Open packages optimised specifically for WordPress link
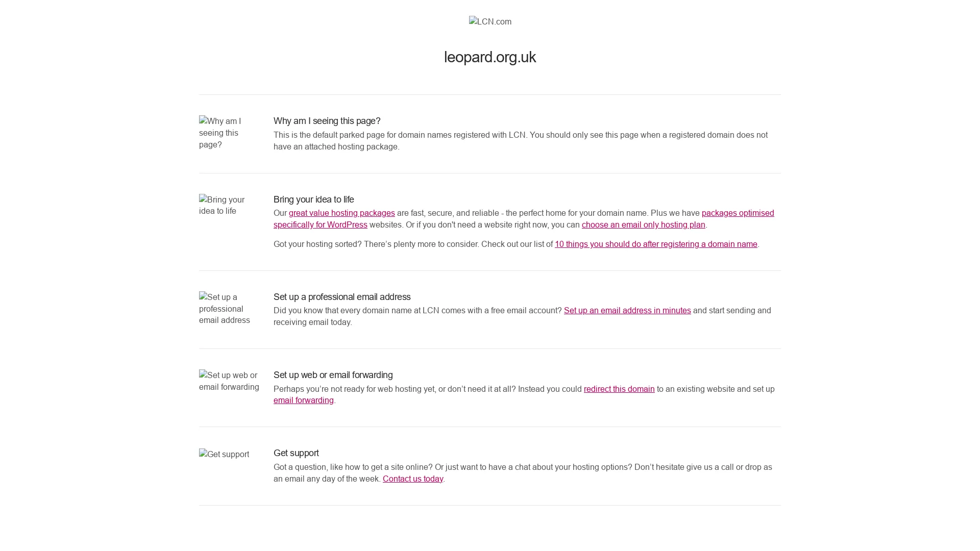Screen dimensions: 980x551 tap(524, 219)
